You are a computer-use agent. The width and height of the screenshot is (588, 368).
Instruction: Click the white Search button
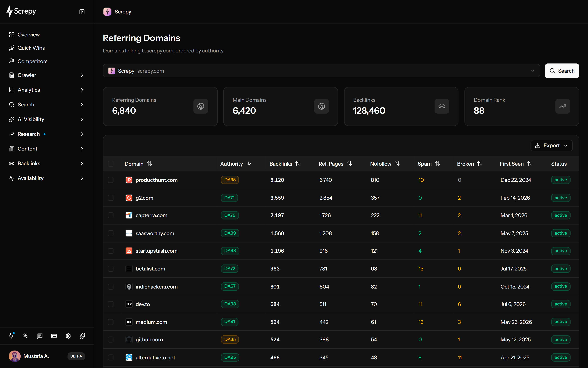point(562,71)
